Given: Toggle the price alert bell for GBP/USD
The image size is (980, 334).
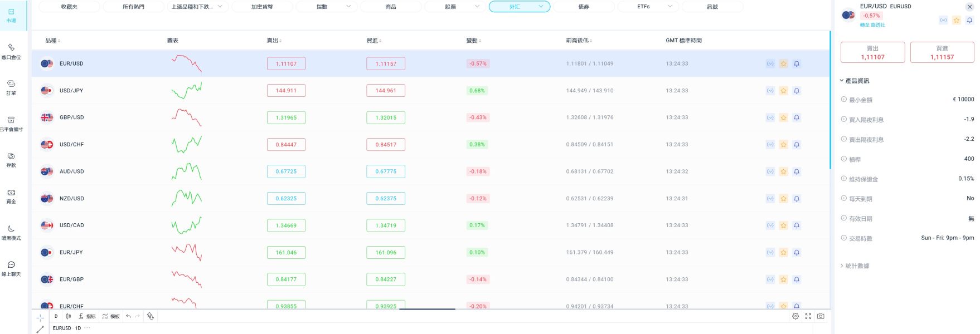Looking at the screenshot, I should click(x=797, y=117).
